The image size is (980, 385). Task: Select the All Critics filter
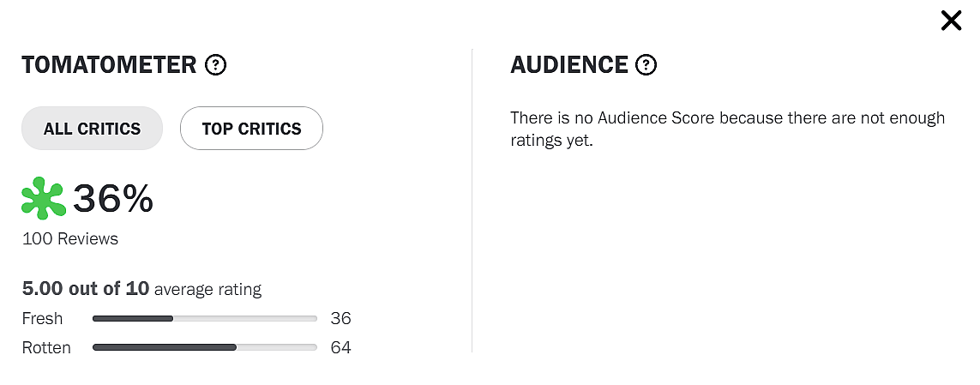coord(92,129)
